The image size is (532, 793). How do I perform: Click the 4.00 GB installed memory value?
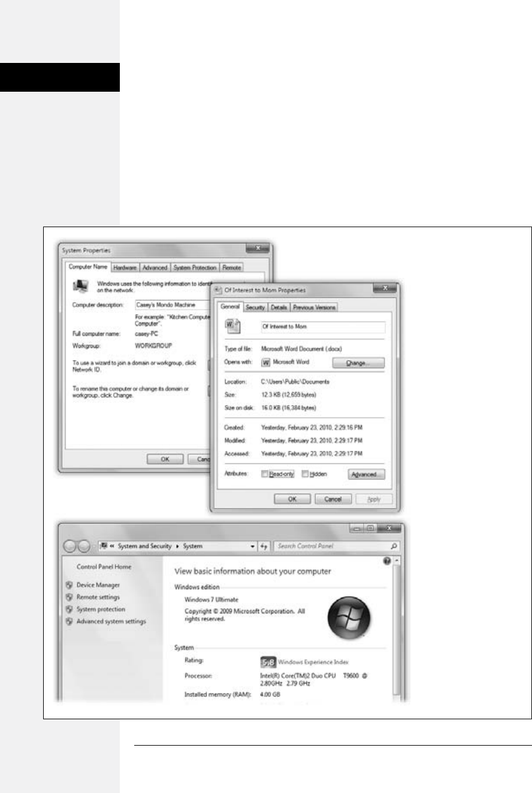point(270,695)
